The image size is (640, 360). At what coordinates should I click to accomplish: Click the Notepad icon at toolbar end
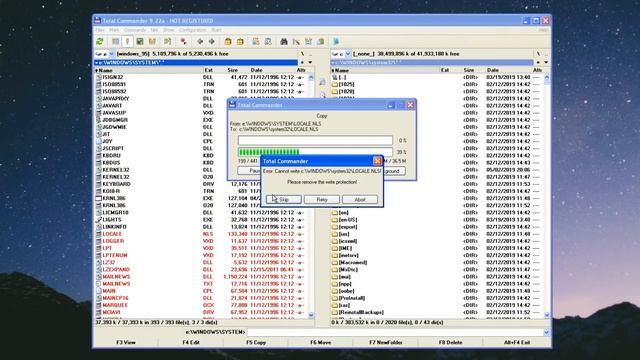(x=336, y=41)
